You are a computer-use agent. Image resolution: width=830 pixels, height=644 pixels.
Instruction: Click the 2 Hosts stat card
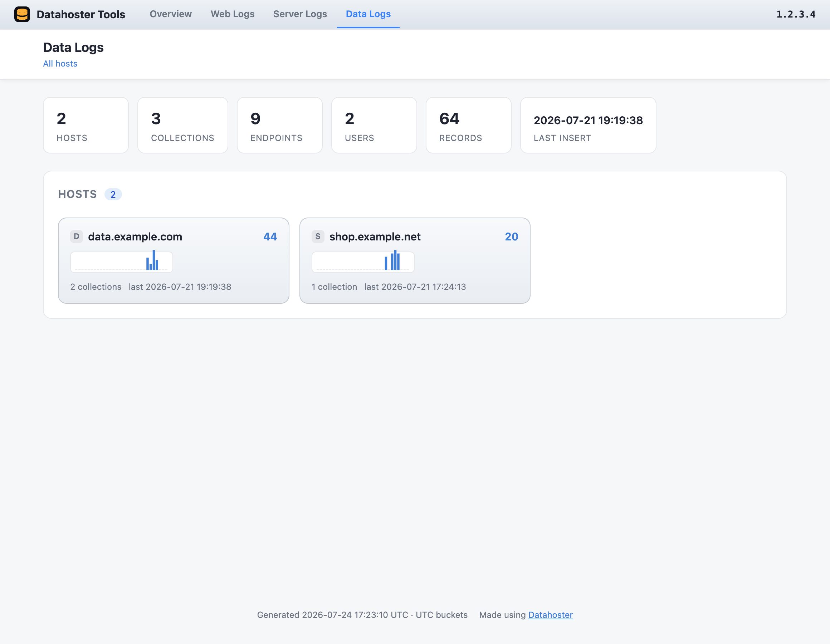[x=86, y=125]
